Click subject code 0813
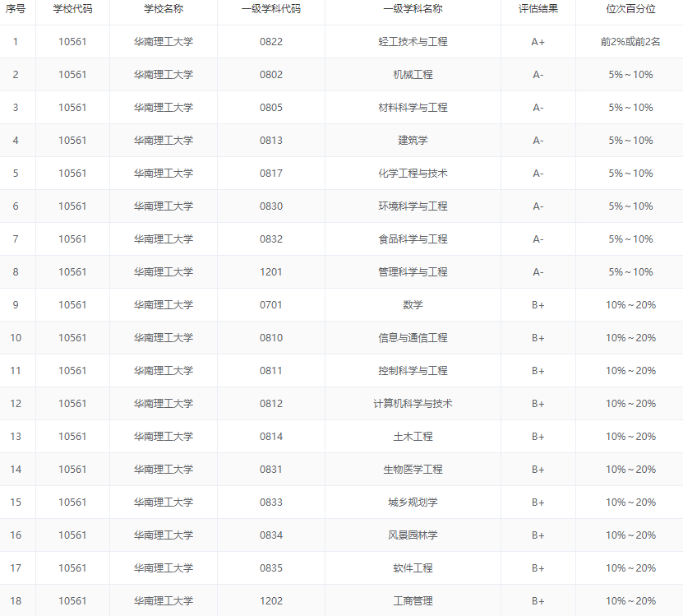Viewport: 683px width, 616px height. (271, 141)
